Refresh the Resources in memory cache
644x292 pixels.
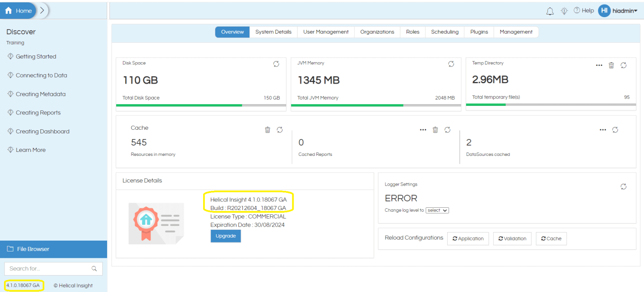280,130
